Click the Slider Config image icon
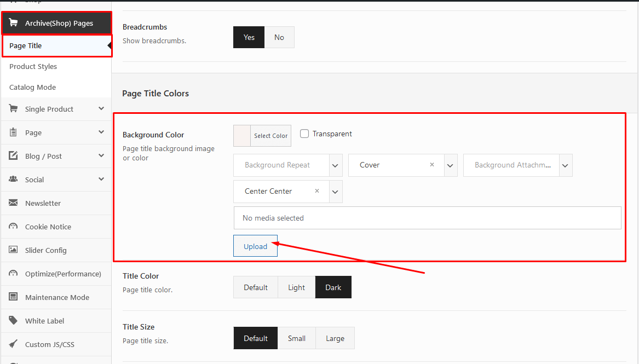 coord(13,250)
